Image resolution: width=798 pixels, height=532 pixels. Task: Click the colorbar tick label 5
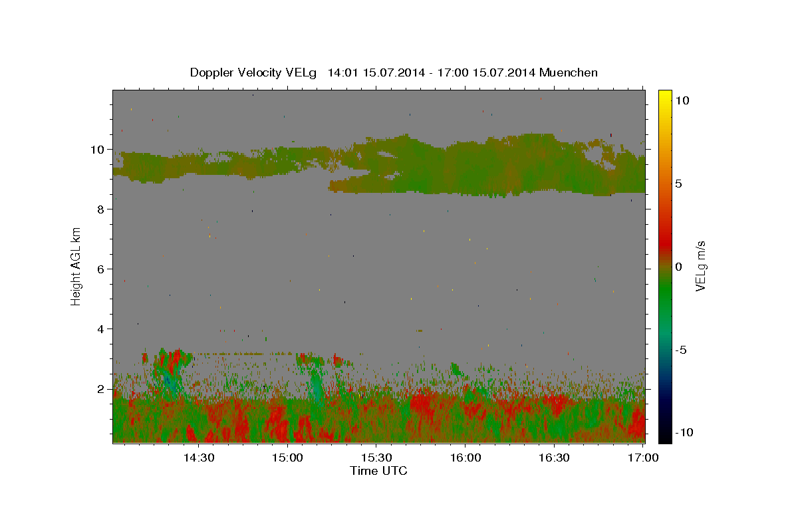pyautogui.click(x=678, y=184)
